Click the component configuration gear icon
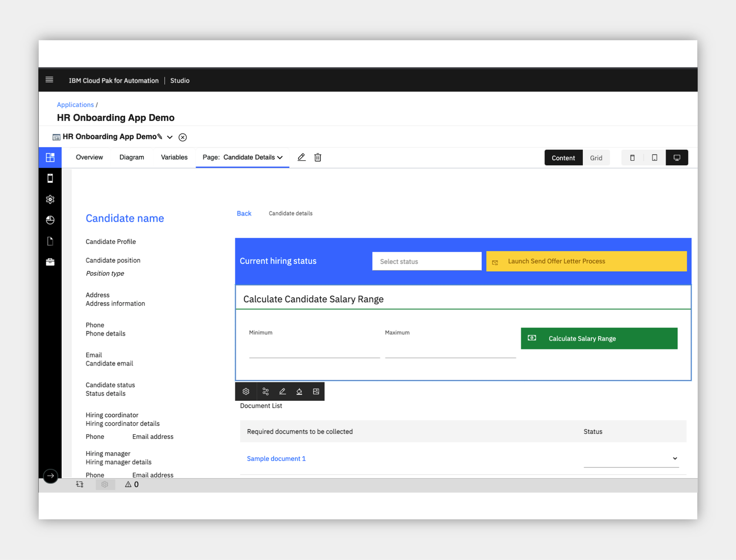736x560 pixels. point(246,391)
